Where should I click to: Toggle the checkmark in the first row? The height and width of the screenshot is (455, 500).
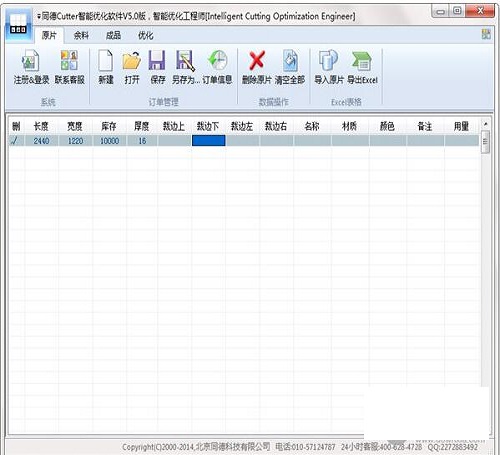point(15,141)
